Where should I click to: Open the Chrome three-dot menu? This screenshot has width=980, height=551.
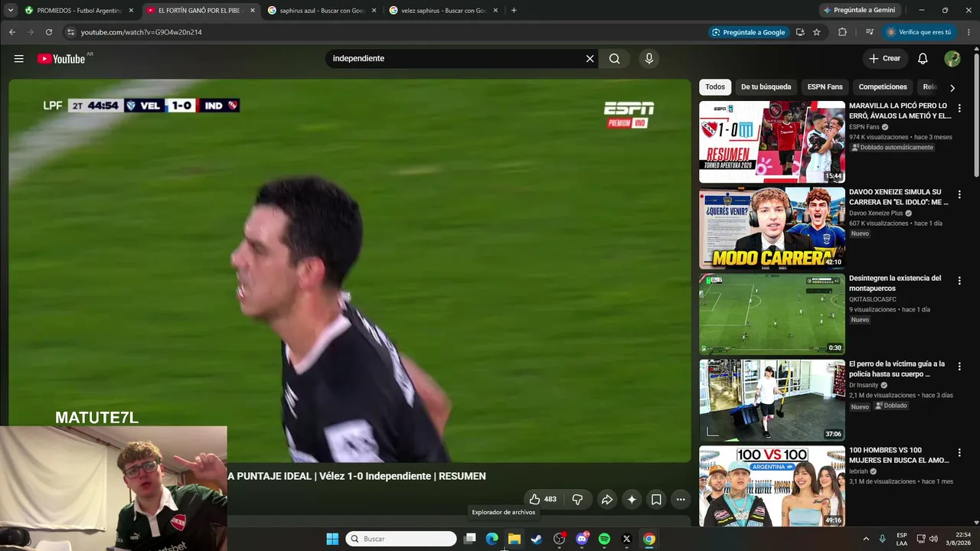click(x=969, y=32)
